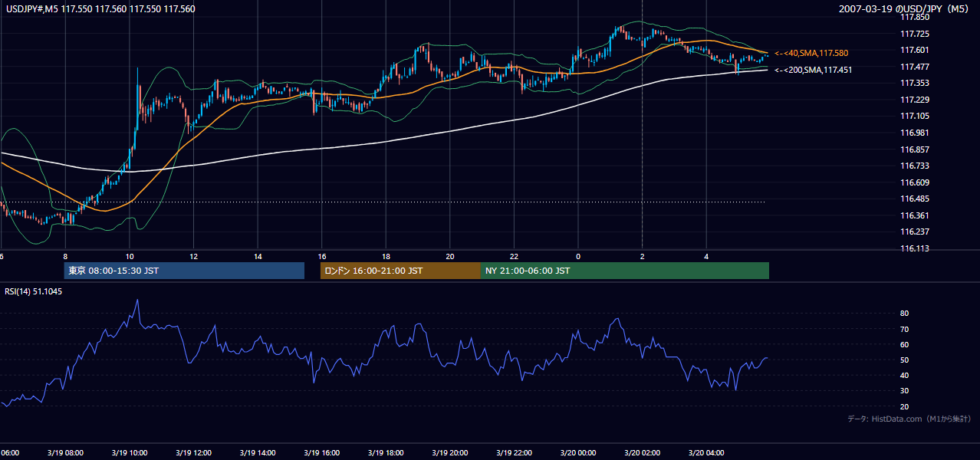
Task: Click price level 117.229 on the axis
Action: point(914,100)
